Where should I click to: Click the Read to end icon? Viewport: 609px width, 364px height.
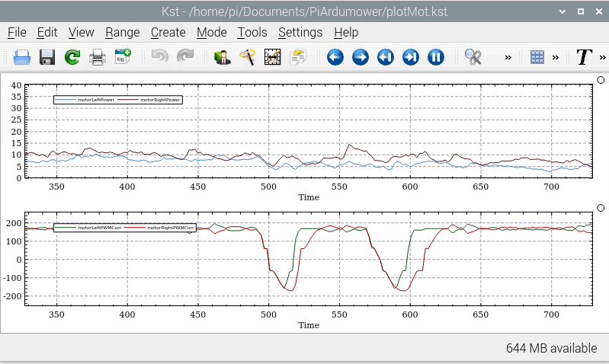411,57
